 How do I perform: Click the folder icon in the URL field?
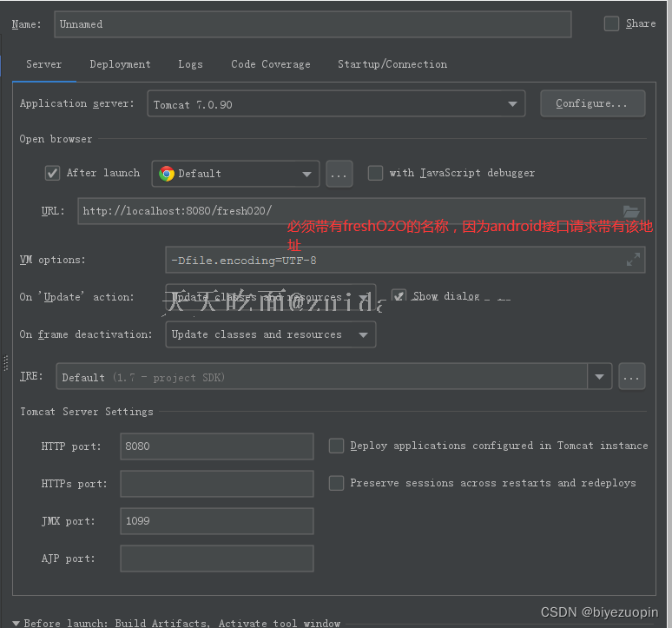[x=631, y=211]
